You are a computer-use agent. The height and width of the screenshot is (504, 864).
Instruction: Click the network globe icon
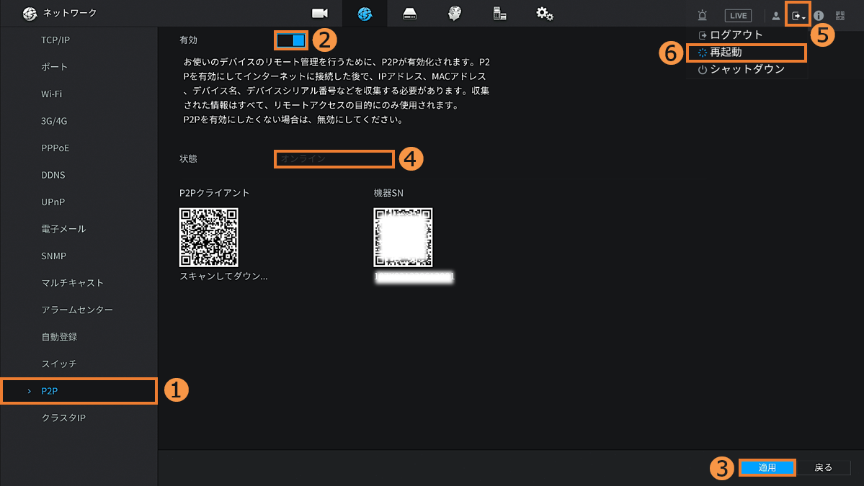coord(365,14)
